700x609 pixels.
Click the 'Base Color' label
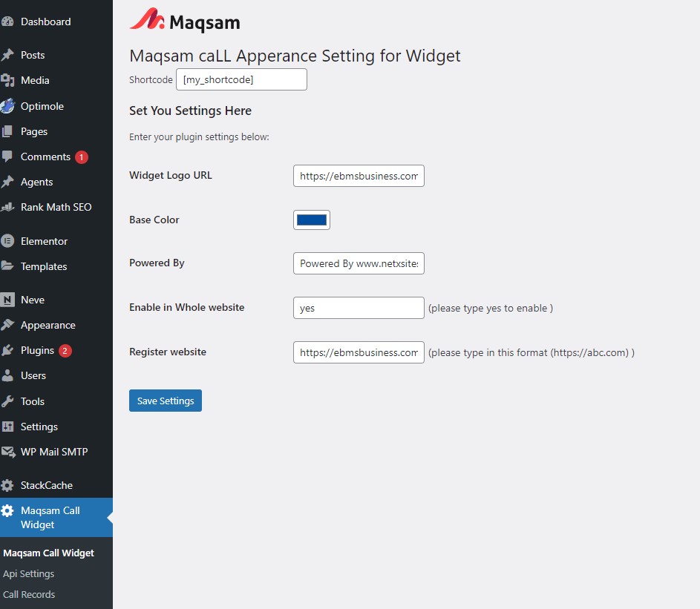(154, 220)
